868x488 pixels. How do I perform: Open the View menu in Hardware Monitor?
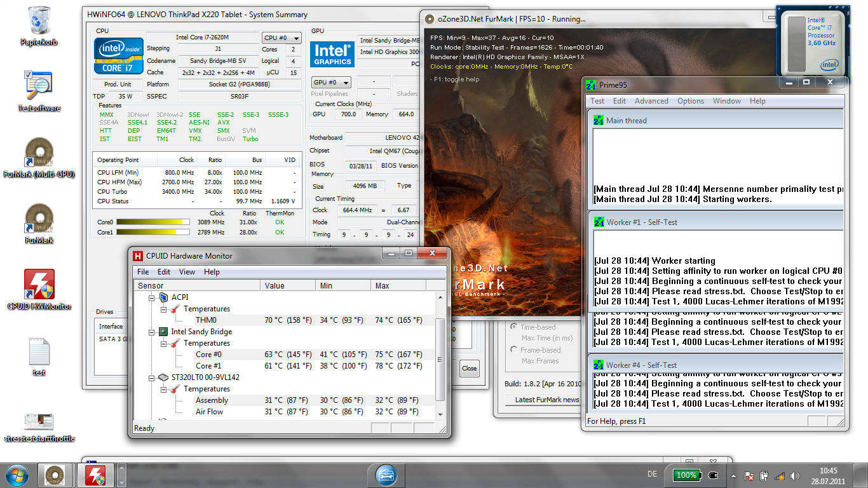pos(187,272)
